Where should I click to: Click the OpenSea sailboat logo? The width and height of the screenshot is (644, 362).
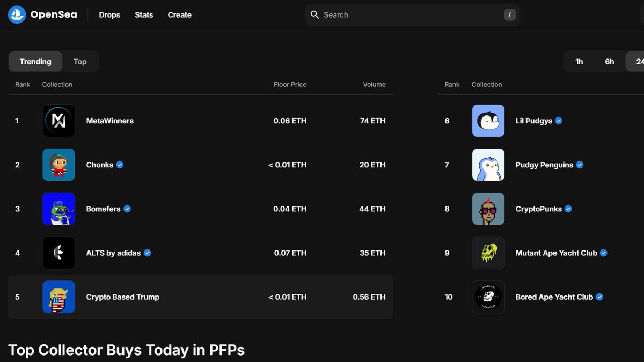tap(17, 14)
